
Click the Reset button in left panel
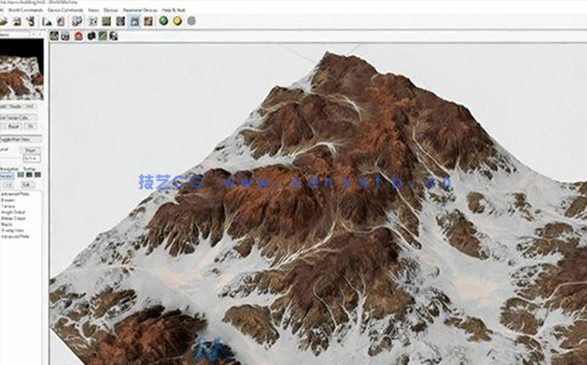point(14,127)
